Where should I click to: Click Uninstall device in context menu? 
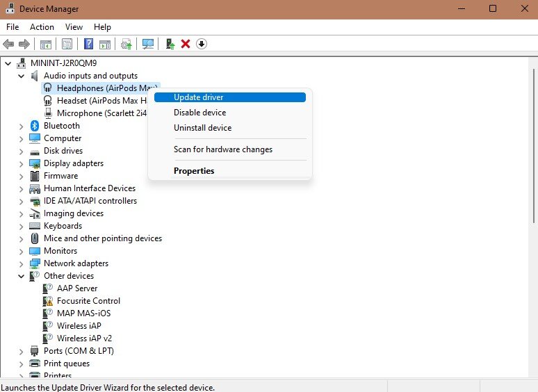click(x=202, y=128)
